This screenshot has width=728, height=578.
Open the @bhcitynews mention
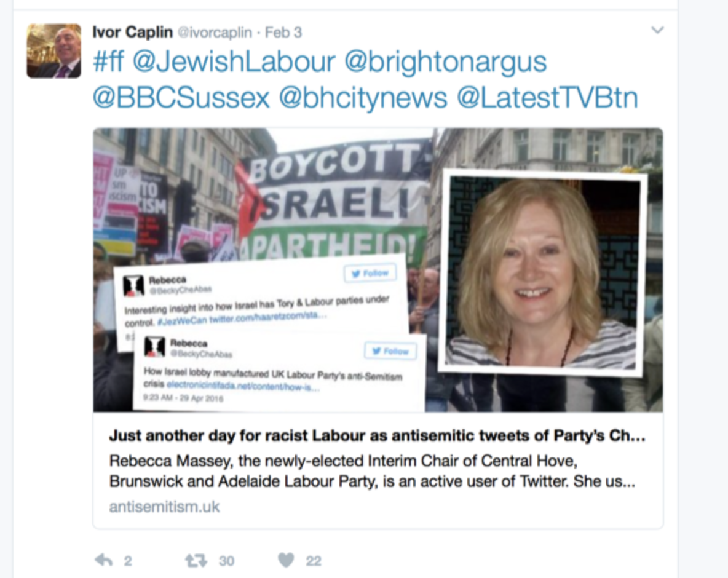[363, 99]
